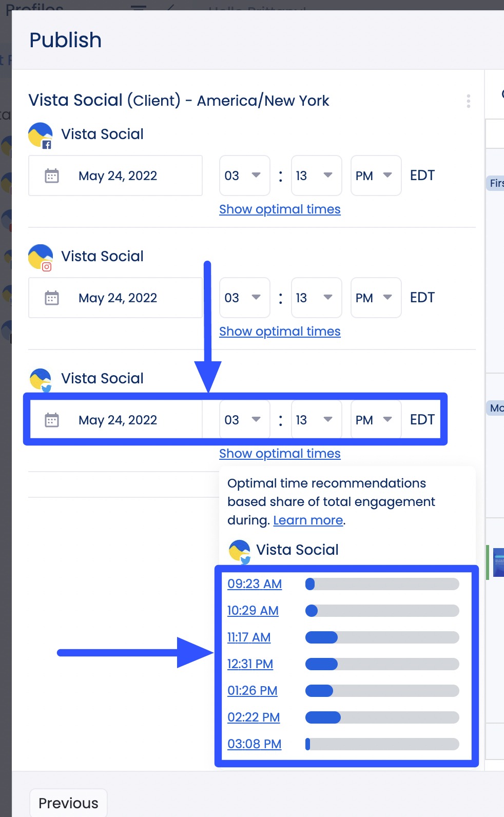Click the Vista Social avatar inside the optimal times popup

(239, 549)
